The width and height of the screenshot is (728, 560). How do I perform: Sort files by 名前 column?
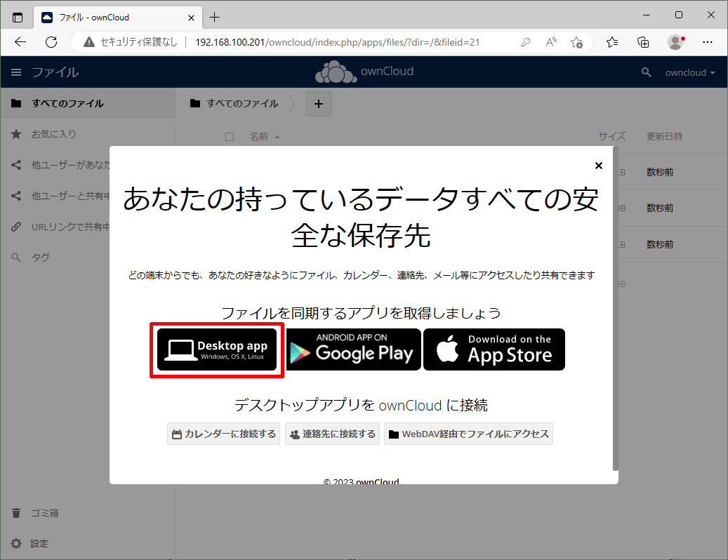[x=264, y=136]
